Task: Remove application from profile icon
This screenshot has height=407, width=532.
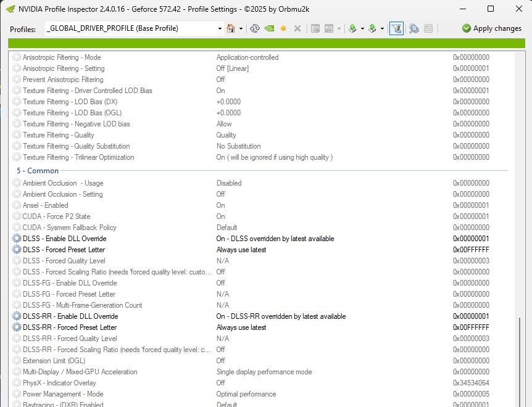Action: (329, 28)
